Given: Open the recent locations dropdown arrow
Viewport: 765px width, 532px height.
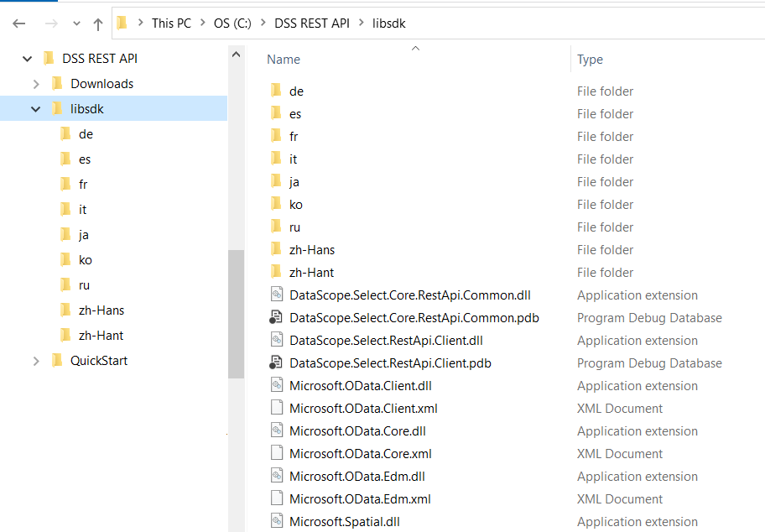Looking at the screenshot, I should coord(76,23).
